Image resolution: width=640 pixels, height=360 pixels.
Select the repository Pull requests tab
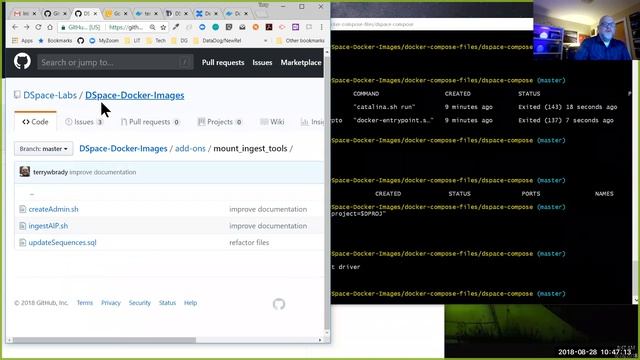click(x=150, y=122)
